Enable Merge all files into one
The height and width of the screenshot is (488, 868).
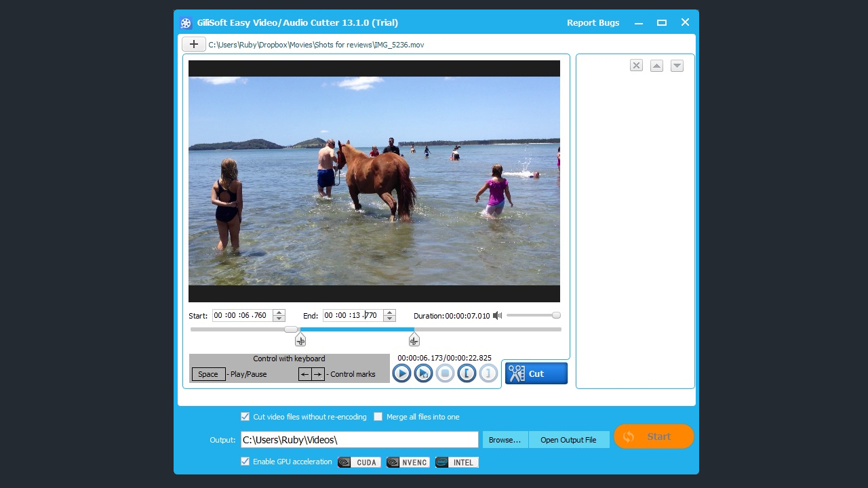click(x=378, y=417)
